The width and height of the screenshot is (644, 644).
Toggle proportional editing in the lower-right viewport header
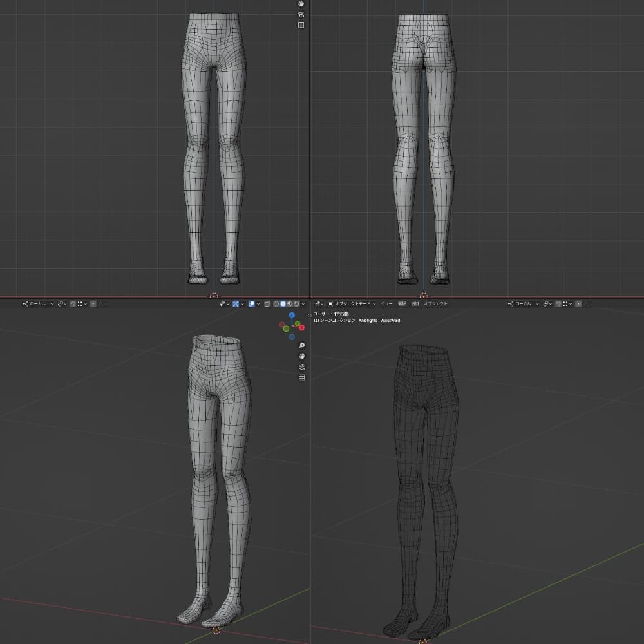[578, 304]
